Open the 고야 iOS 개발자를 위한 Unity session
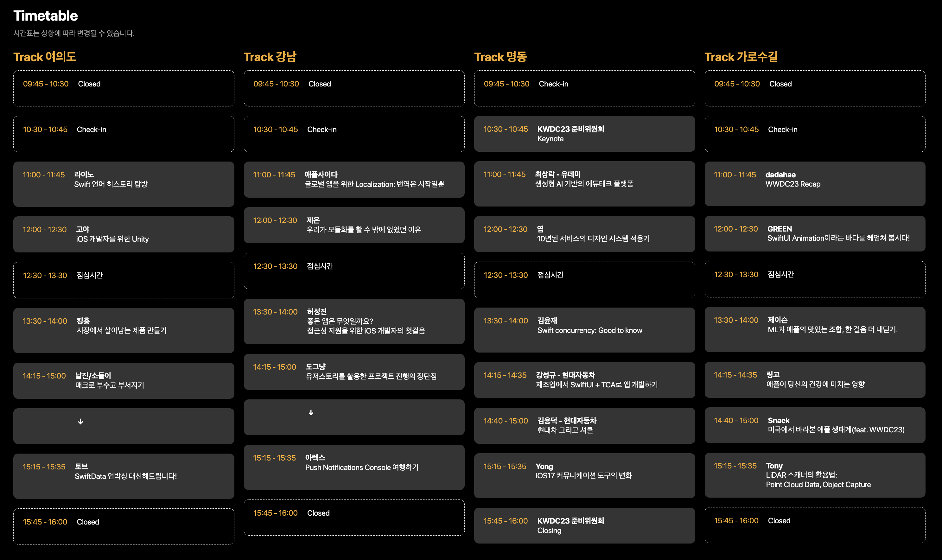The height and width of the screenshot is (560, 942). click(124, 234)
